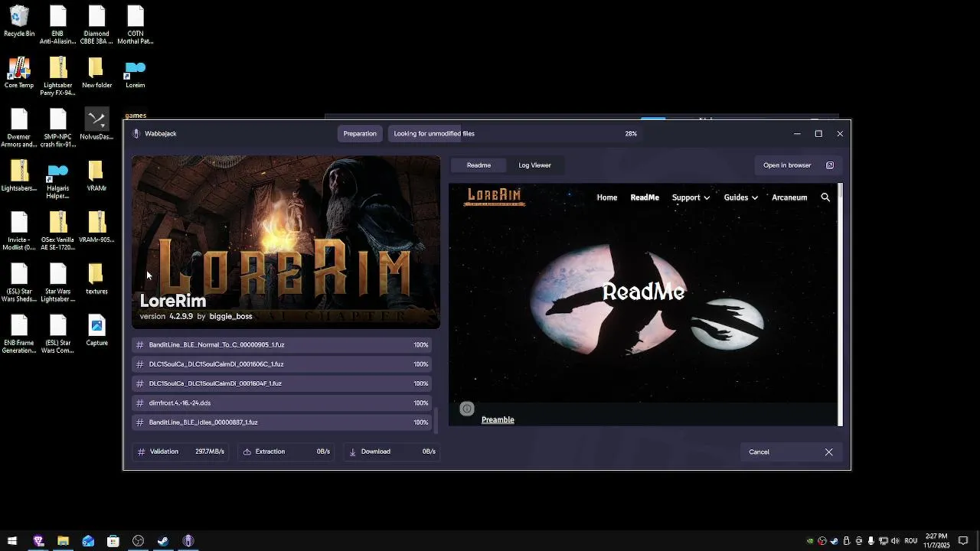Click the BanditLine_BLE_Normal_To_C_00000905_1.fuz row
The height and width of the screenshot is (551, 980).
tap(282, 345)
